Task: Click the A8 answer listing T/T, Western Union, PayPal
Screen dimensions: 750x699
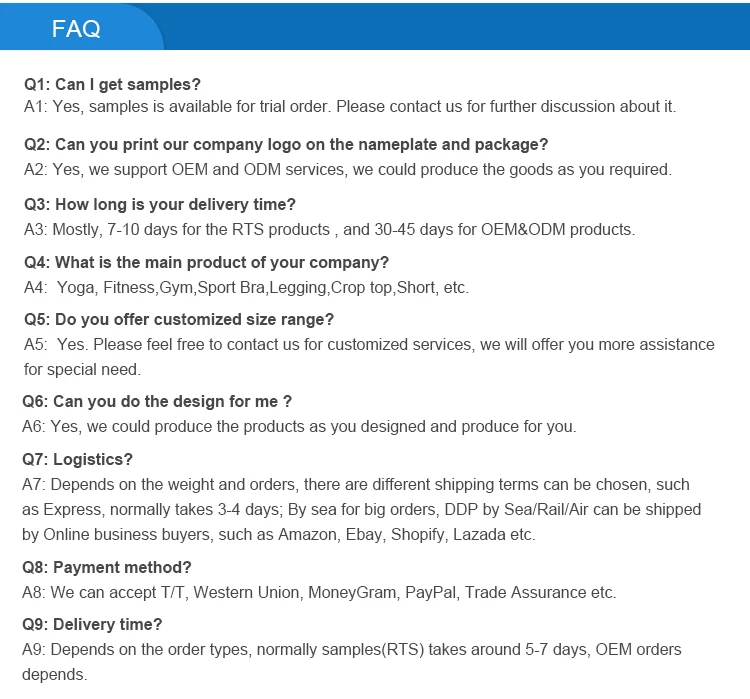Action: click(319, 592)
